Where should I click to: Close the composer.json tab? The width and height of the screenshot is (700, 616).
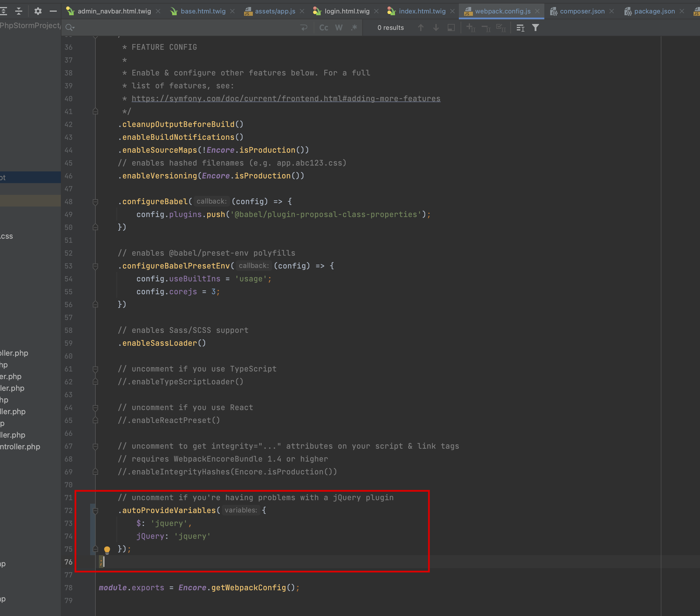(612, 11)
